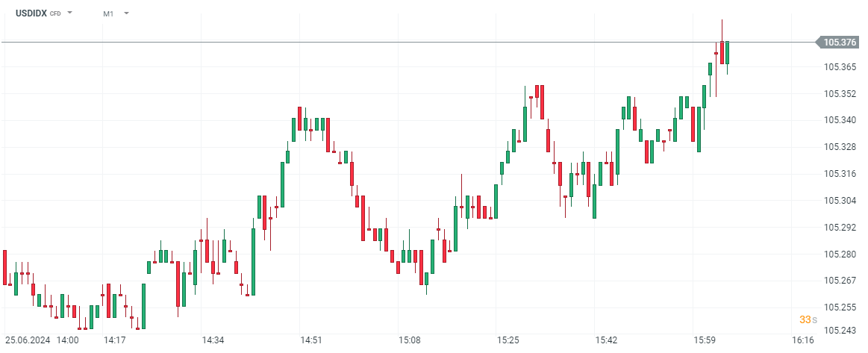The width and height of the screenshot is (868, 353).
Task: Click the 16:16 time axis label
Action: tap(803, 340)
